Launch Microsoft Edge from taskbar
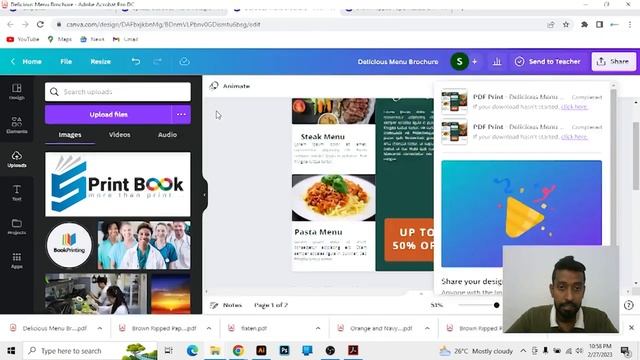640x360 pixels. click(x=192, y=351)
